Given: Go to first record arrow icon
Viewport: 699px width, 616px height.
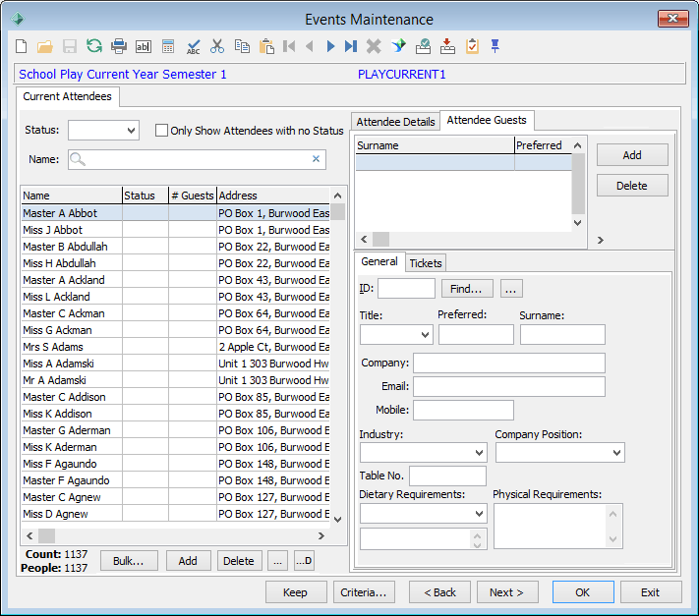Looking at the screenshot, I should click(289, 46).
